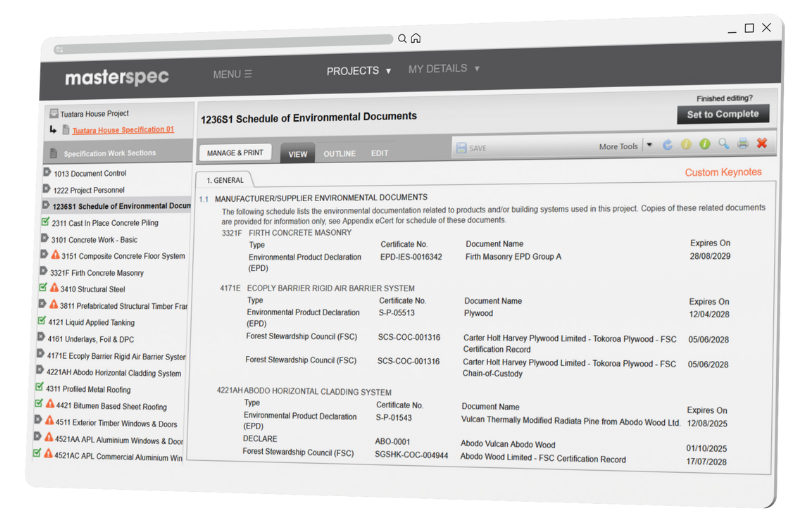Select 4221AH Abodo Horizontal Cladding System section

point(114,373)
